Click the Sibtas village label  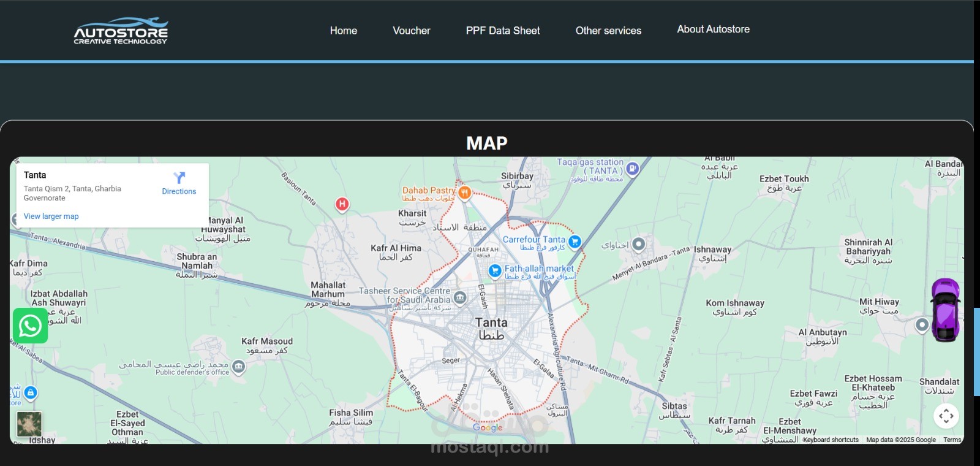point(674,410)
